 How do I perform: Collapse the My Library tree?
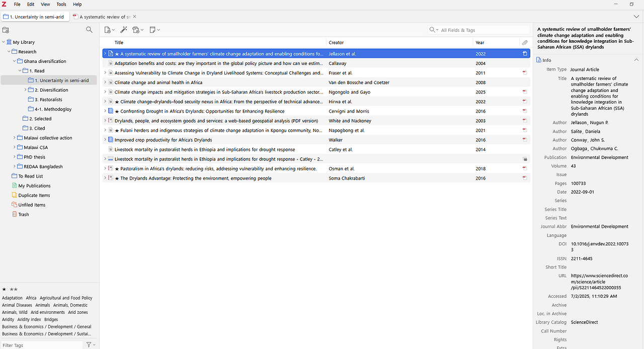[4, 42]
